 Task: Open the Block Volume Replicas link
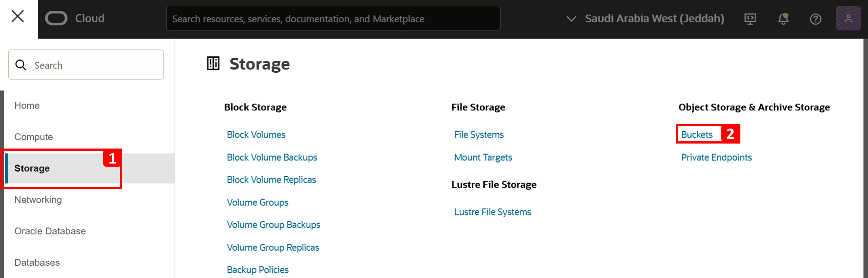pos(271,179)
